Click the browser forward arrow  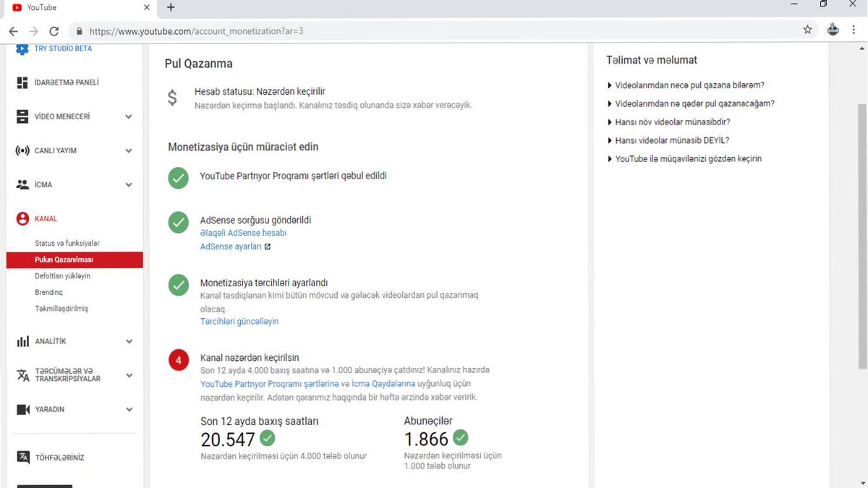33,31
